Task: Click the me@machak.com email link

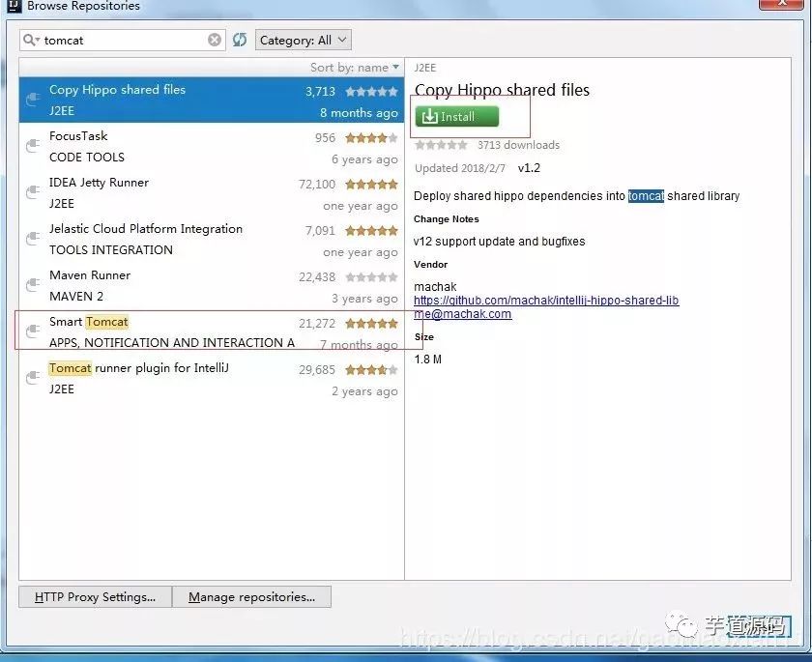Action: point(463,314)
